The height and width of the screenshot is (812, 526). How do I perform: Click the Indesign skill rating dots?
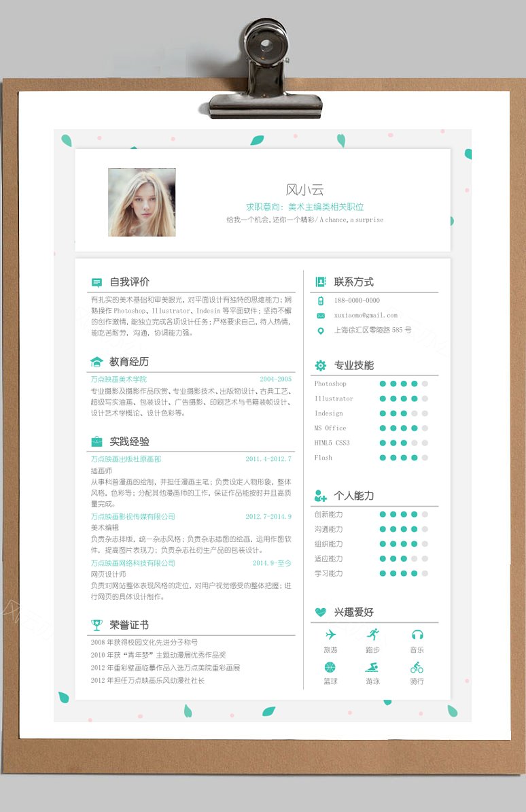coord(404,413)
